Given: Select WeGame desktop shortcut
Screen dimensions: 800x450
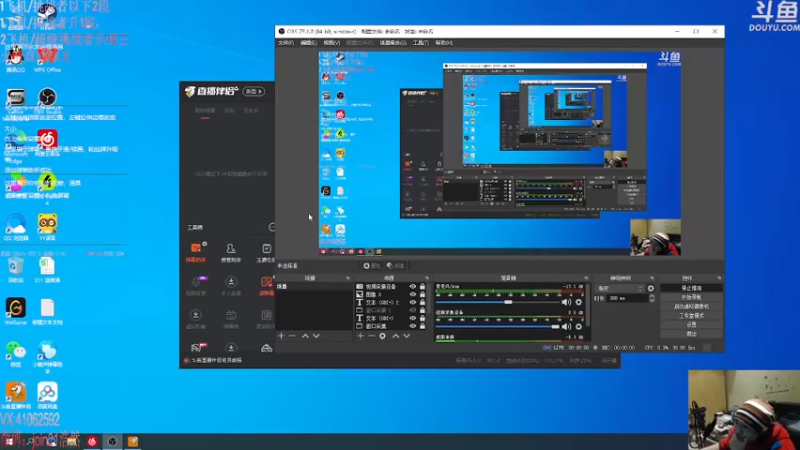Looking at the screenshot, I should coord(16,312).
